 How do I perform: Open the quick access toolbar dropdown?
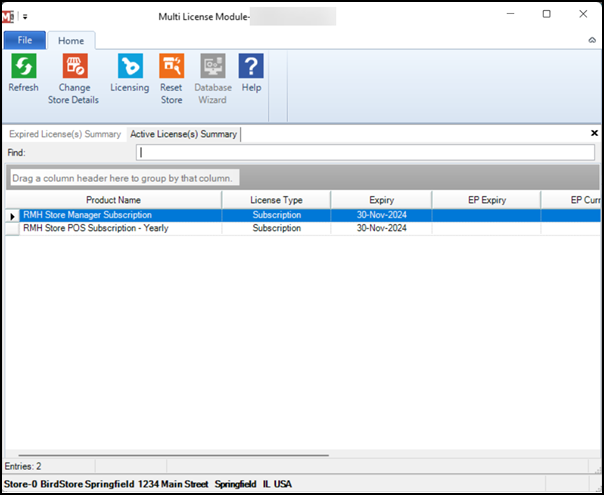25,17
